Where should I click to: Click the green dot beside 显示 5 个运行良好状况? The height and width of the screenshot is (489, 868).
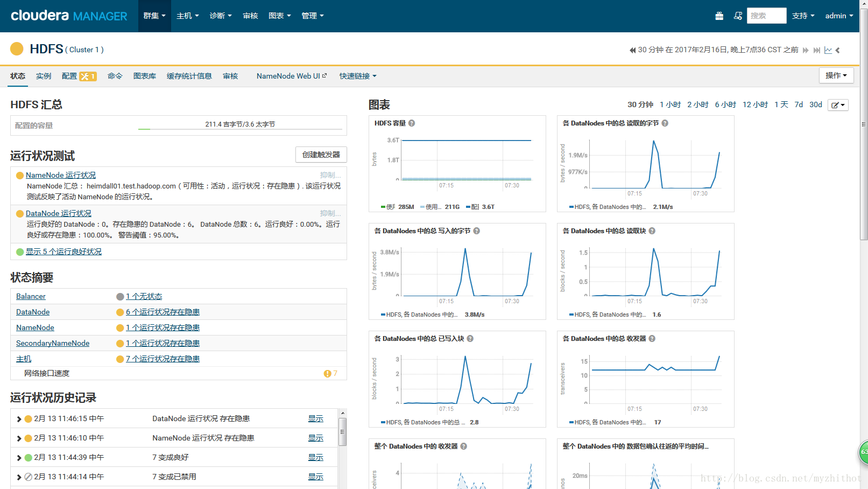(20, 252)
